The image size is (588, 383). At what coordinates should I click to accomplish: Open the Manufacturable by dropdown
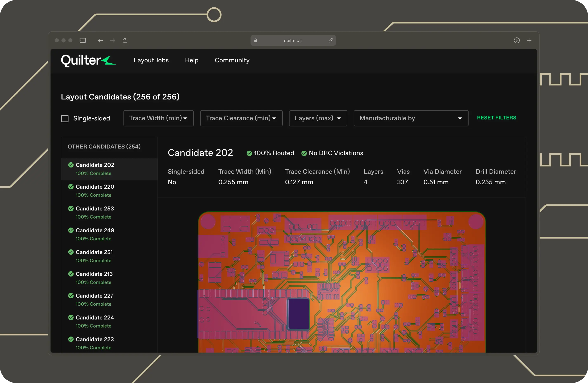click(411, 118)
